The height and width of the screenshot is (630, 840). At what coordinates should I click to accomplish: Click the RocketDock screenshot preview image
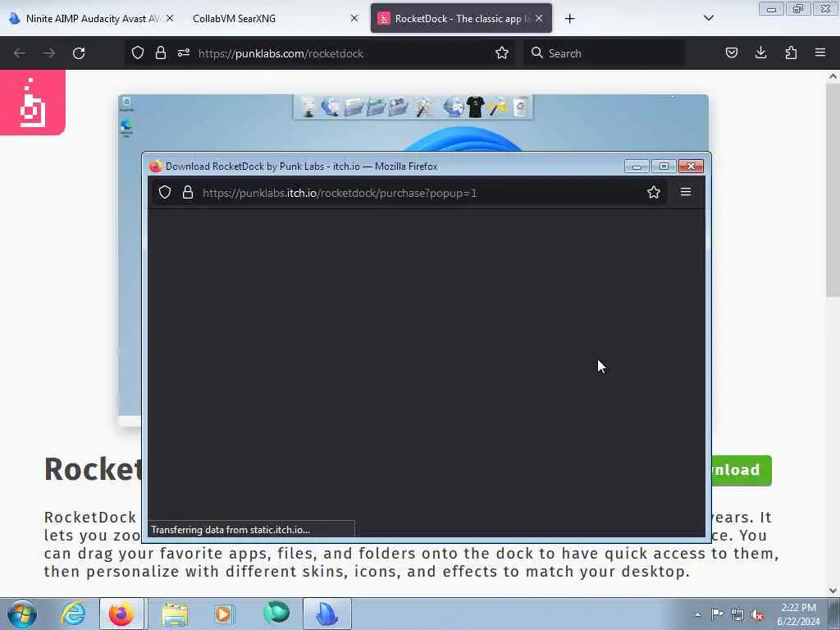[x=413, y=123]
